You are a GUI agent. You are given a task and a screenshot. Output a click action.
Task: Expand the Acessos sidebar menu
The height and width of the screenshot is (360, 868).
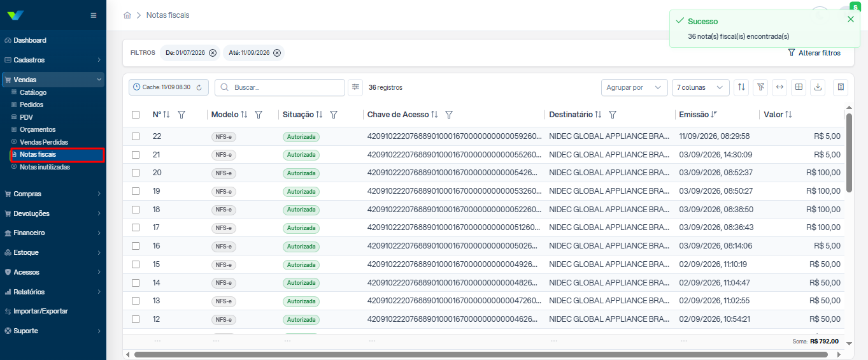click(53, 272)
